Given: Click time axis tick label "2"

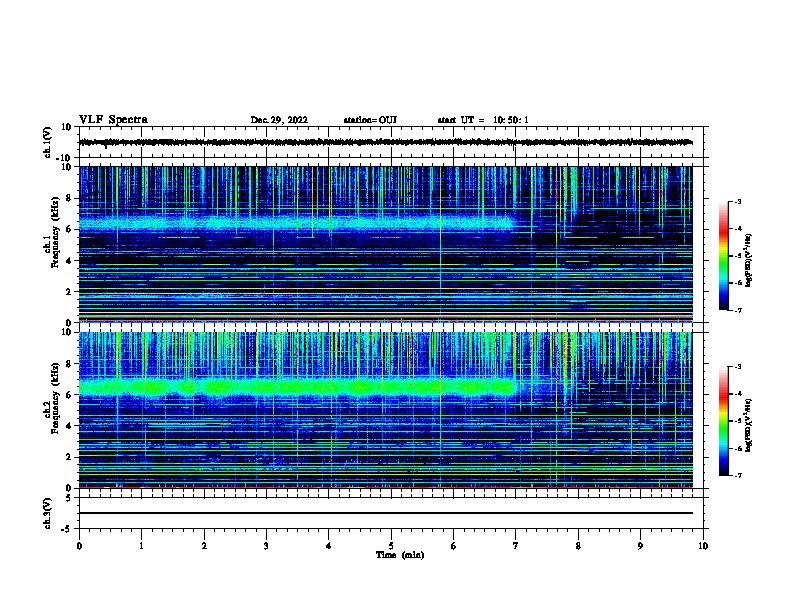Looking at the screenshot, I should pos(204,546).
